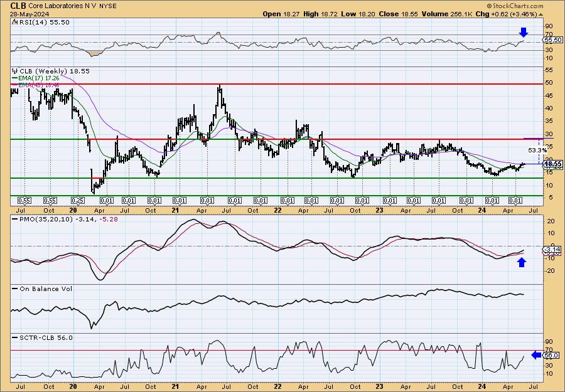Click the 53.3% label near the price axis
Viewport: 565px width, 392px height.
click(x=537, y=150)
